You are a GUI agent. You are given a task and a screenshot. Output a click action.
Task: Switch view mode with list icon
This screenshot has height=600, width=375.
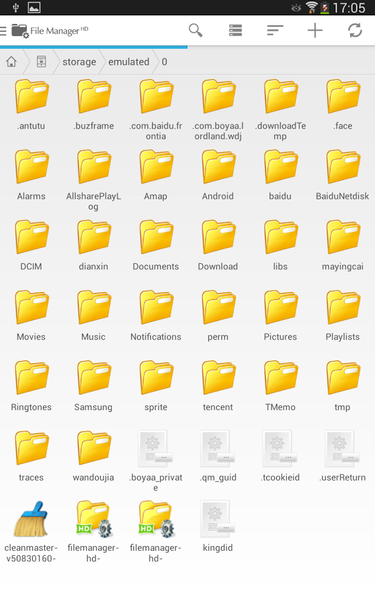tap(235, 30)
